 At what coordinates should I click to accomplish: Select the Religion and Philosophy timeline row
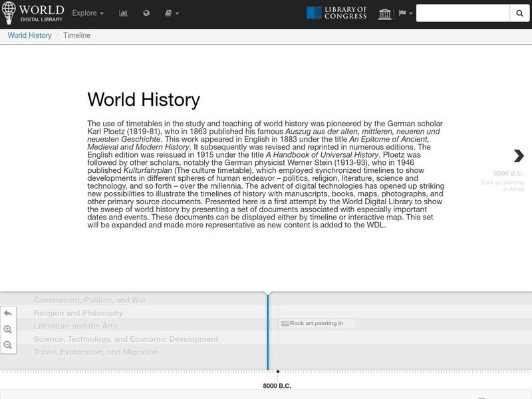pyautogui.click(x=78, y=313)
